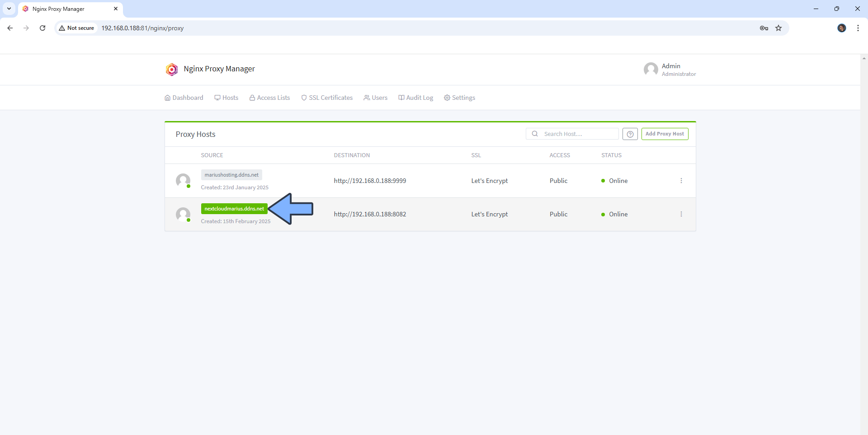The height and width of the screenshot is (435, 868).
Task: Click Created: 23rd January 2025 text
Action: pyautogui.click(x=235, y=187)
